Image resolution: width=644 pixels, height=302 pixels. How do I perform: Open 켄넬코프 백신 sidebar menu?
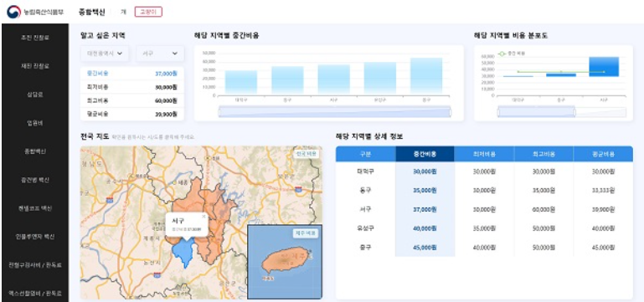point(35,208)
